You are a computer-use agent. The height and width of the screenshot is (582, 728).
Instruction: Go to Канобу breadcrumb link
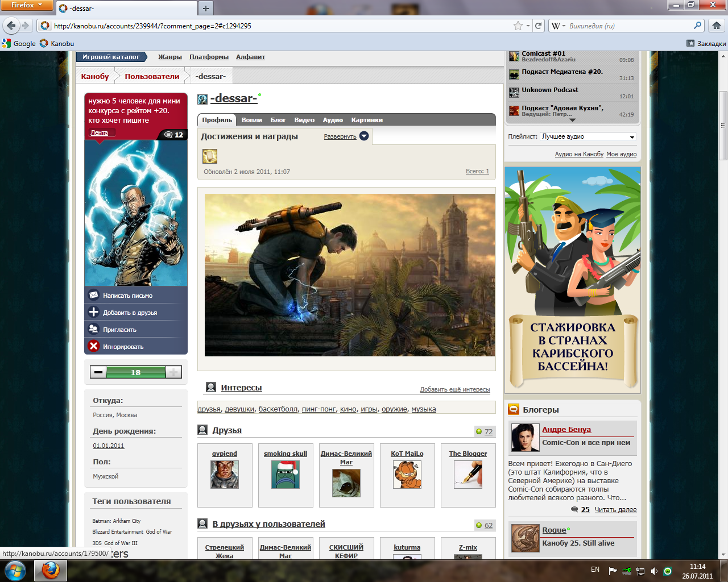click(95, 76)
